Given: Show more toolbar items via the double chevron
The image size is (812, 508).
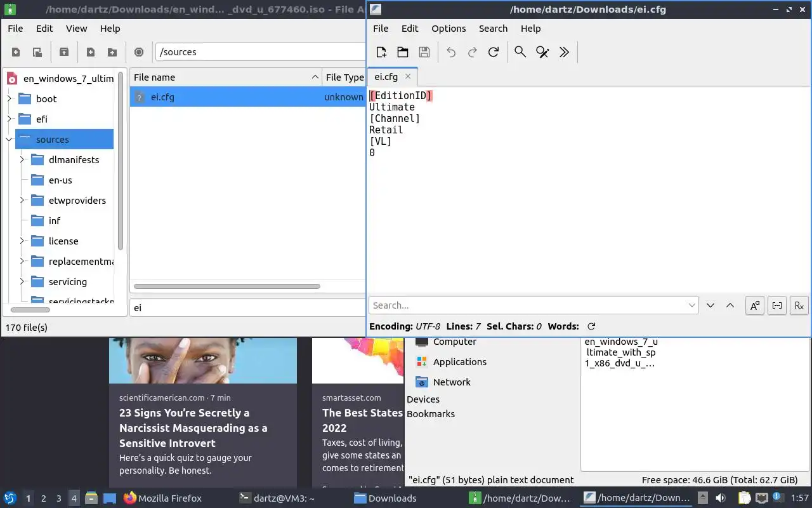Looking at the screenshot, I should point(564,52).
